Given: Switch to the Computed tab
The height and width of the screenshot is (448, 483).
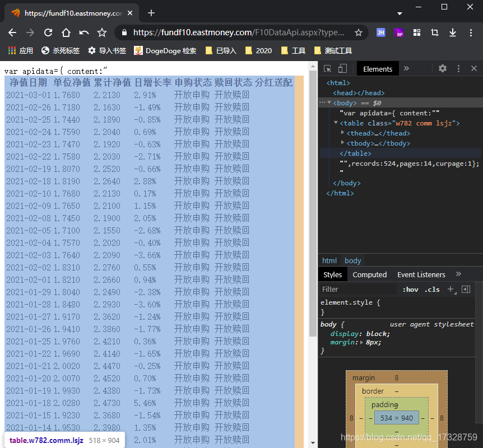Looking at the screenshot, I should tap(369, 274).
